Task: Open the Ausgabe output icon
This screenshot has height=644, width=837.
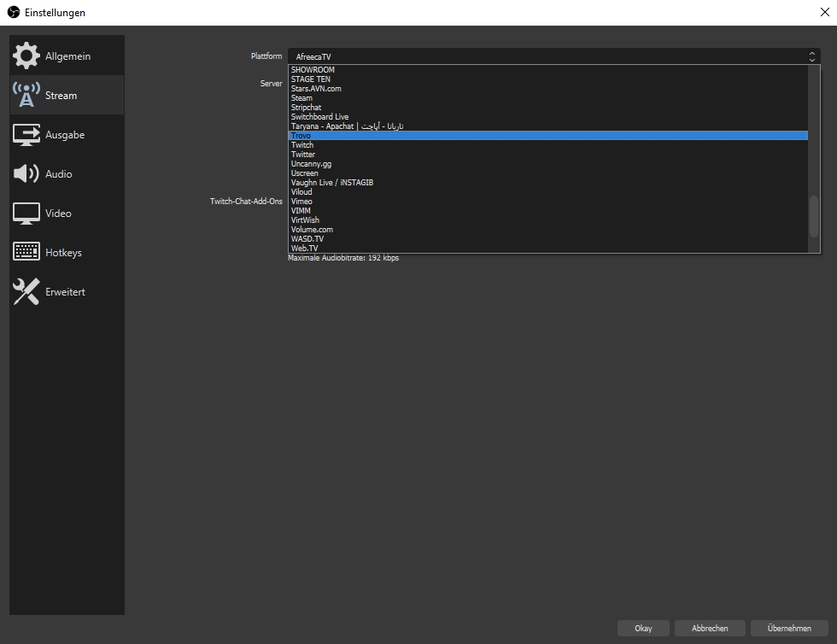Action: (26, 135)
